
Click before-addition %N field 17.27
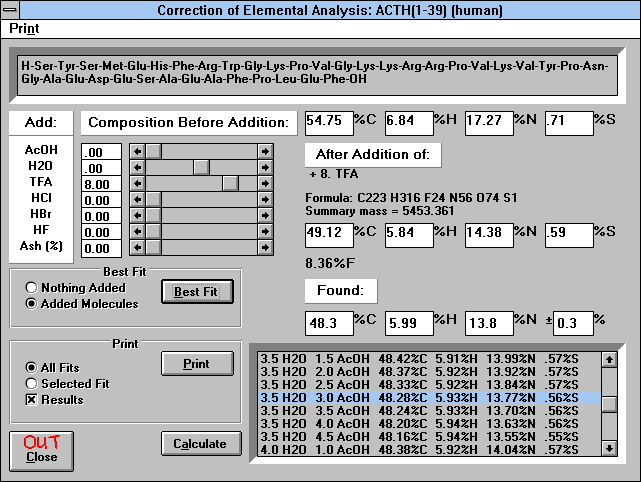tap(489, 123)
